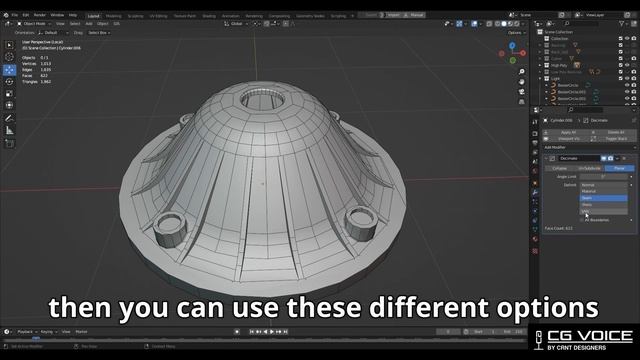Image resolution: width=640 pixels, height=360 pixels.
Task: Select the Annotate tool
Action: point(9,118)
